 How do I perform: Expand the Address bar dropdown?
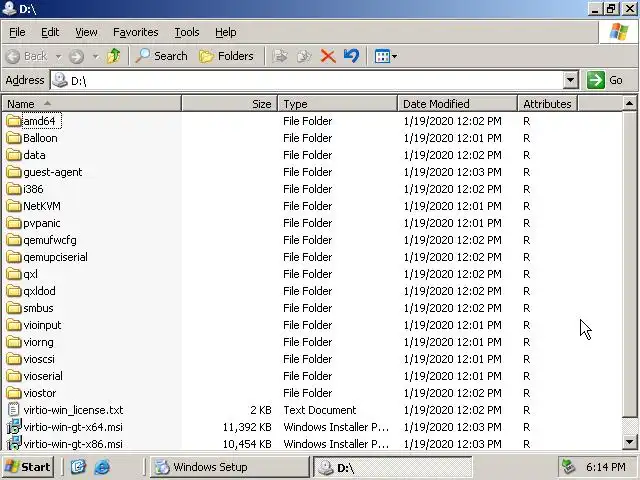click(x=570, y=80)
